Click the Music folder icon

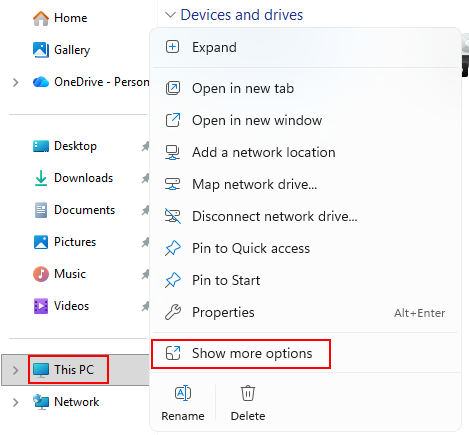coord(41,274)
